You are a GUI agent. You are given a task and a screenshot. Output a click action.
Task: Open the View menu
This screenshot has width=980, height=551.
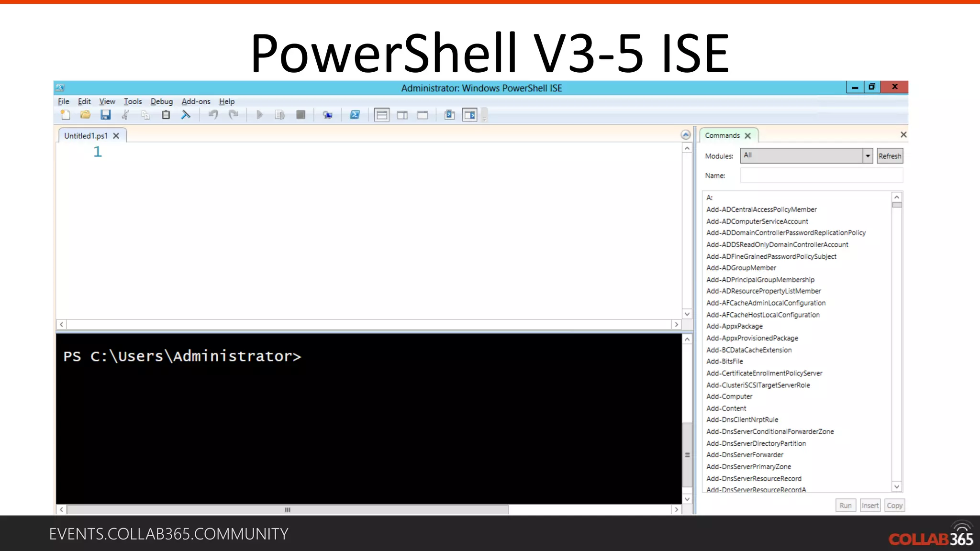click(107, 101)
